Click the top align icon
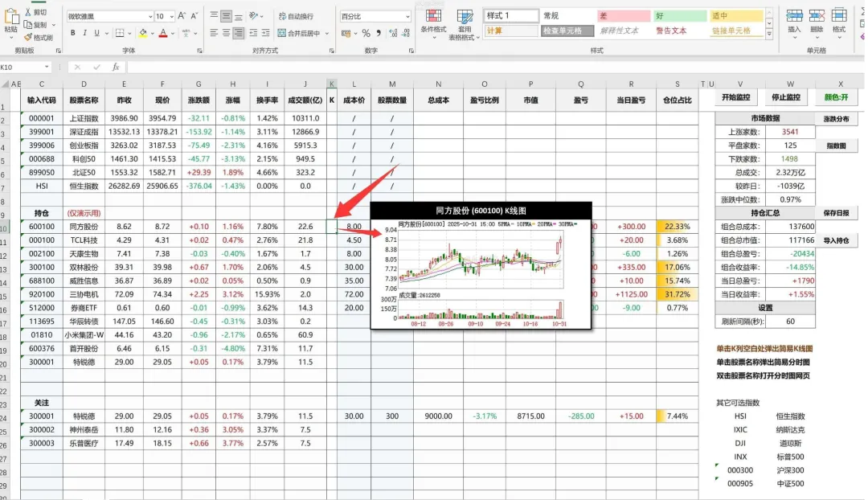Screen dimensions: 868x500 click(x=214, y=16)
